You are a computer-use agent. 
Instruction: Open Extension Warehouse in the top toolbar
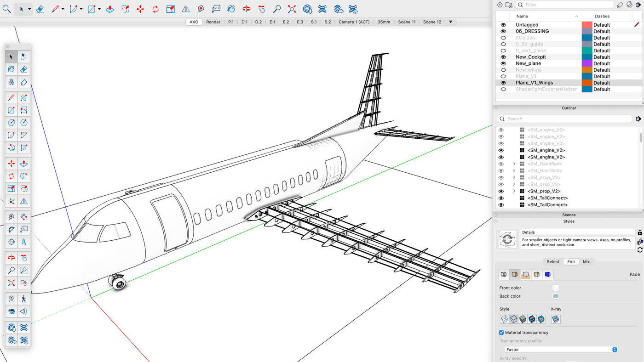[x=322, y=9]
